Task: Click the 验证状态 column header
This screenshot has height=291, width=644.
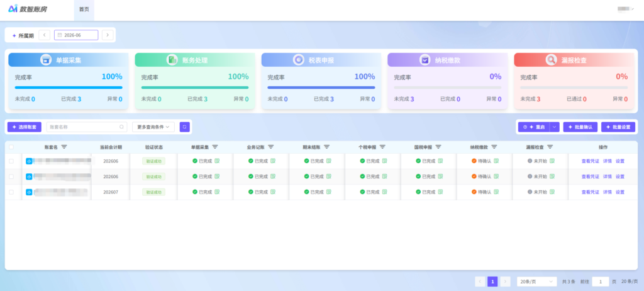Action: point(153,147)
